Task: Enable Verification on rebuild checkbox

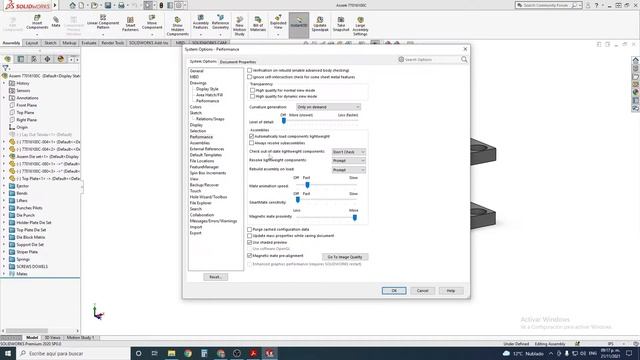Action: coord(249,70)
